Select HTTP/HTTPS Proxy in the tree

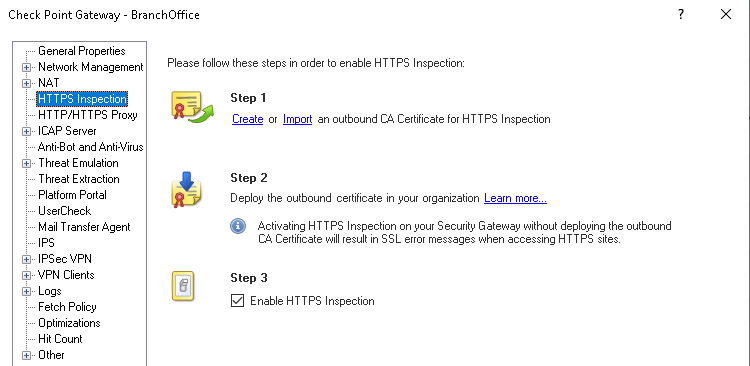88,115
